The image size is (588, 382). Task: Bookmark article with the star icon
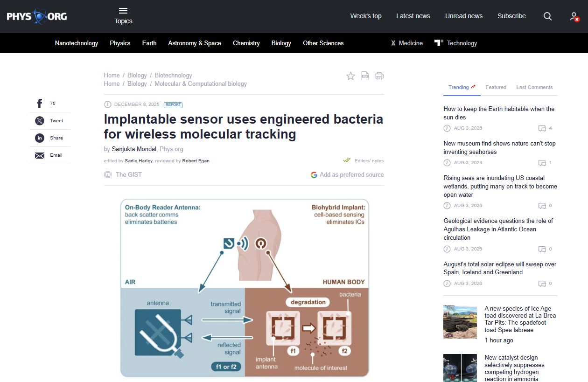point(350,76)
